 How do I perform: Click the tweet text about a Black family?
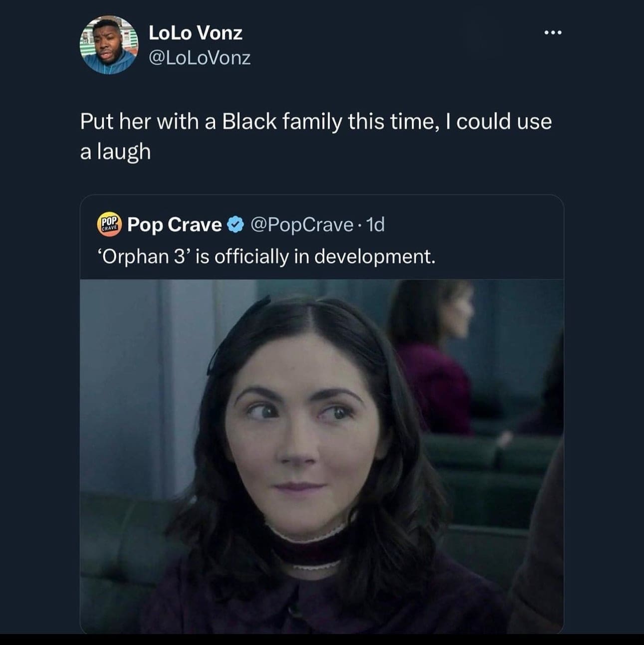315,122
